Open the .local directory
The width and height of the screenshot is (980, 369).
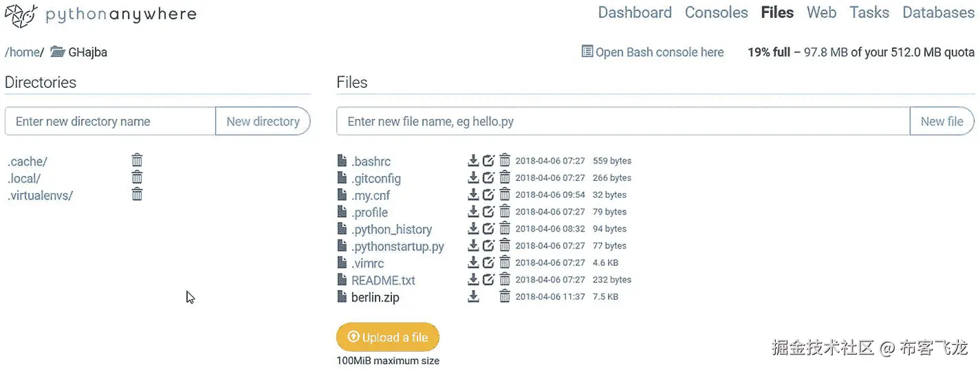tap(24, 179)
